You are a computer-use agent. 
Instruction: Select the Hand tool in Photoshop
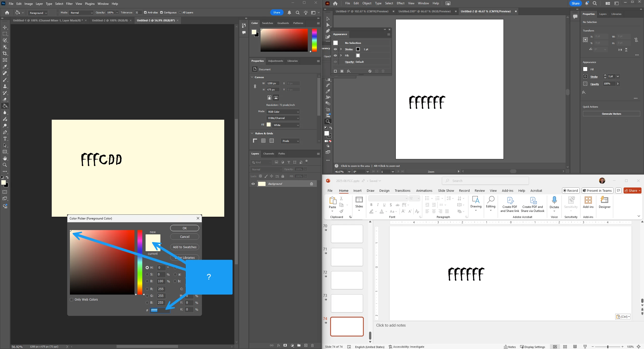pos(5,158)
